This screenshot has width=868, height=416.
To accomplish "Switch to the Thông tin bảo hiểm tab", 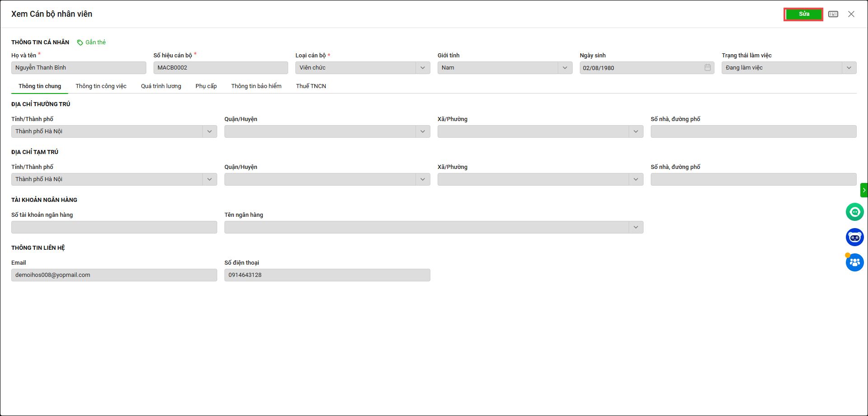I will 257,86.
